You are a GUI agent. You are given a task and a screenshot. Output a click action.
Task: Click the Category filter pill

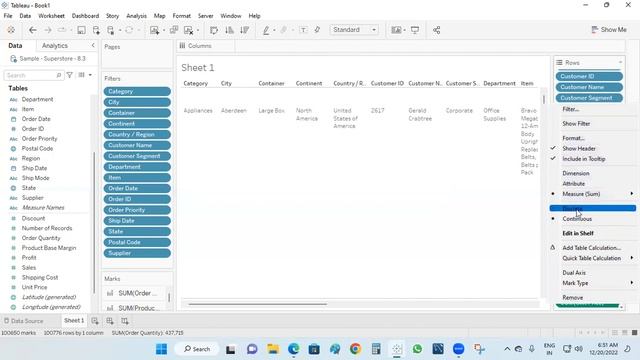click(x=137, y=91)
